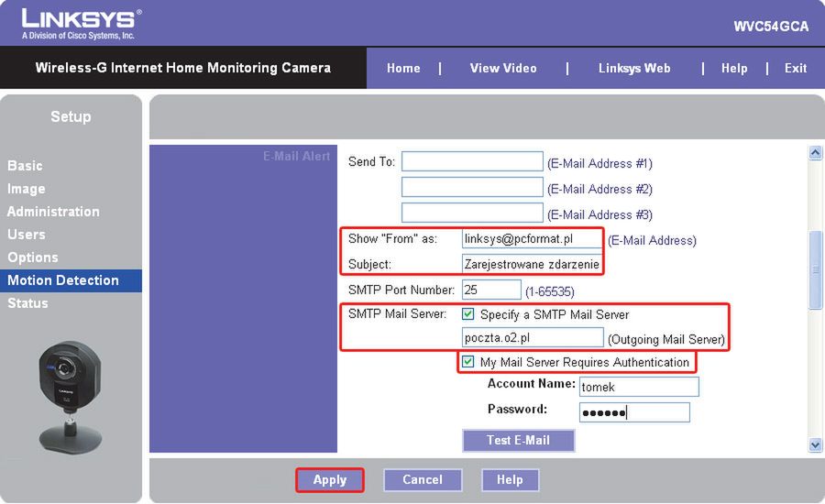Click the Setup sidebar heading
Screen dimensions: 825x504
(x=71, y=116)
